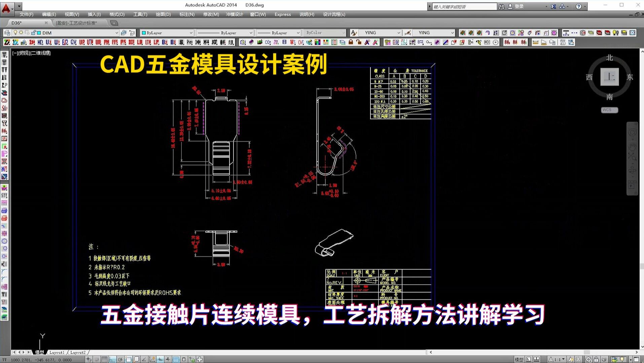Open the 标注(N) menu
Screen dimensions: 644x363
(187, 14)
